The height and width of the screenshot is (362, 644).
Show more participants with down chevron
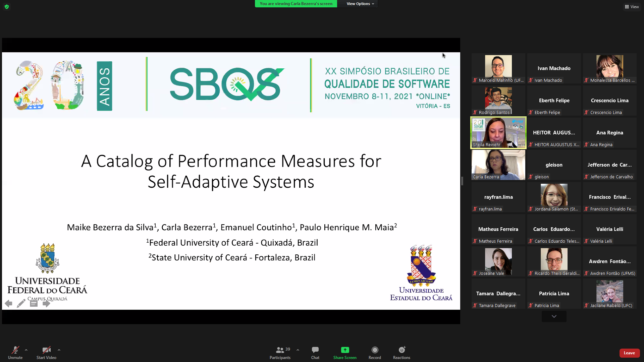point(554,316)
